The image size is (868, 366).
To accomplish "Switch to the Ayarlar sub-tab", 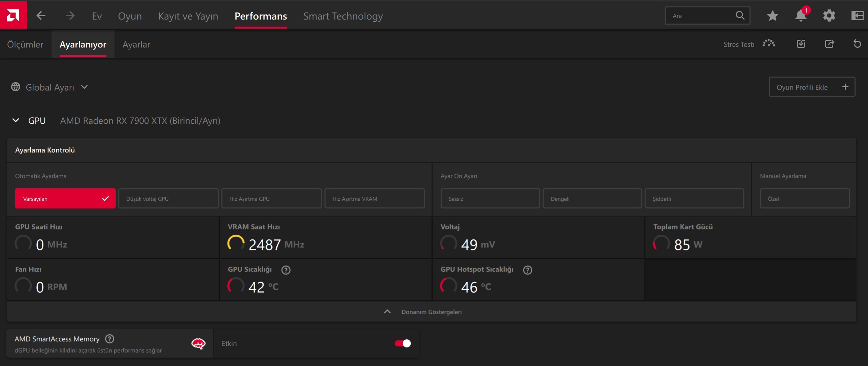I will pyautogui.click(x=136, y=44).
